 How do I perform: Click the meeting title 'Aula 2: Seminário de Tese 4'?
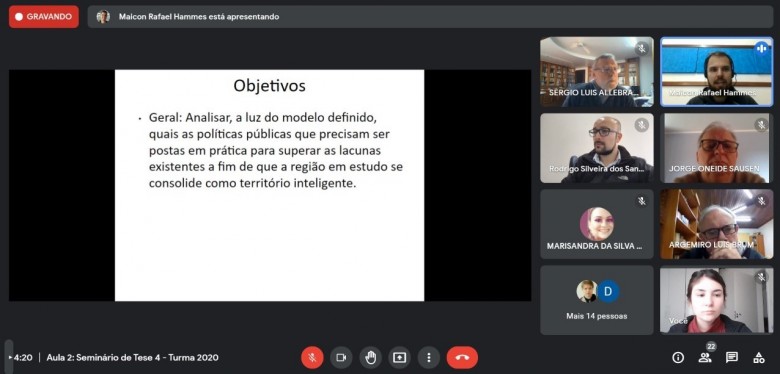tap(132, 358)
